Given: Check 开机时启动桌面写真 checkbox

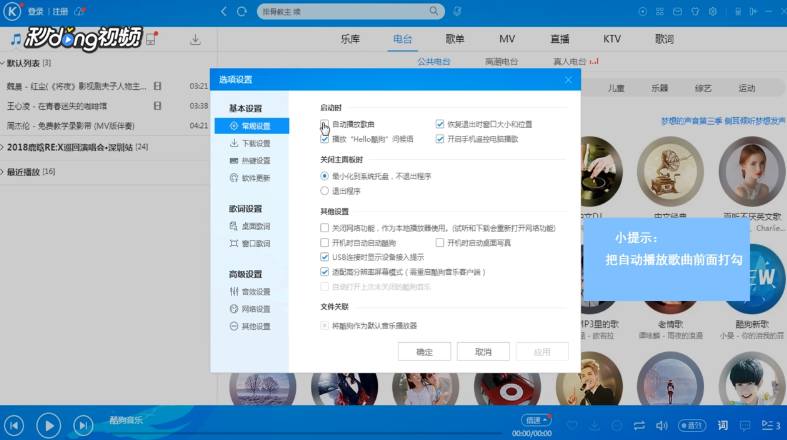Looking at the screenshot, I should (x=440, y=243).
